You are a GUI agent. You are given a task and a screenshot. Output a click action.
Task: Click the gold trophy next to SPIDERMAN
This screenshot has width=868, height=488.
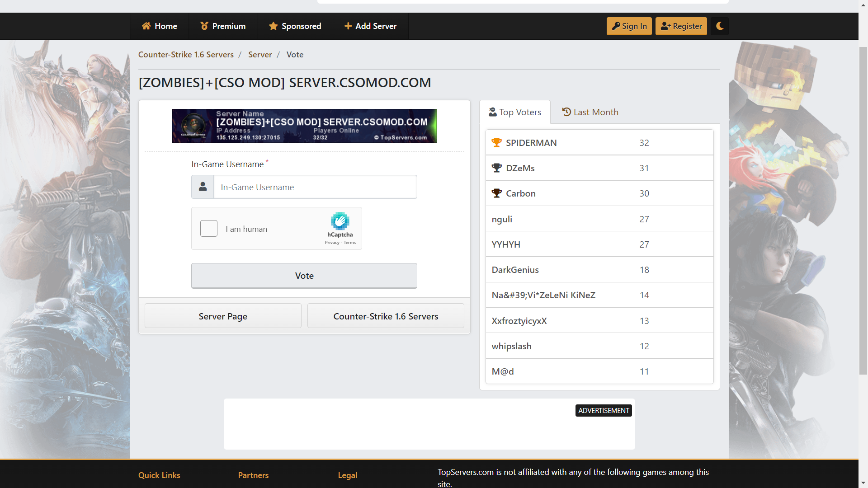click(496, 143)
